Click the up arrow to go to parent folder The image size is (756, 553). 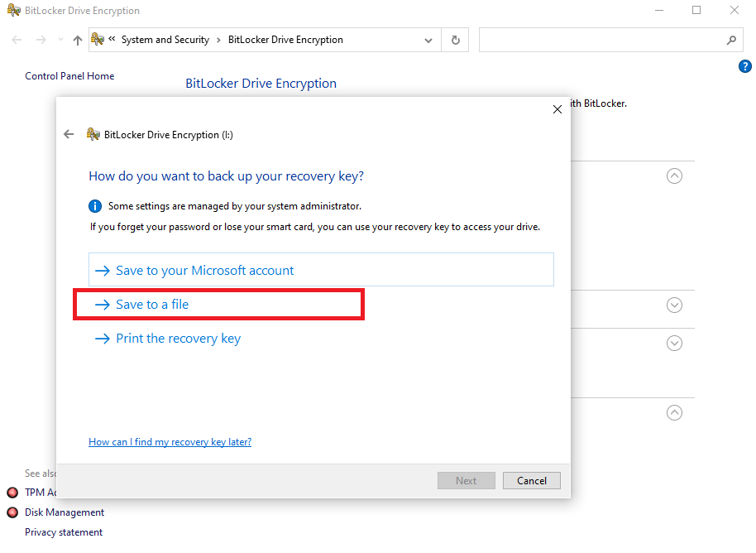tap(77, 39)
